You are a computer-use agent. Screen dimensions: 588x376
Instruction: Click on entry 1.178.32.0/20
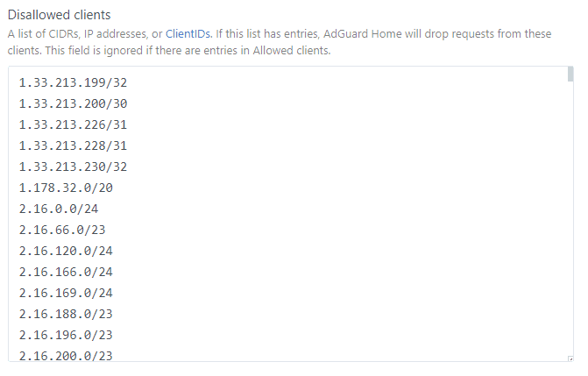tap(66, 188)
